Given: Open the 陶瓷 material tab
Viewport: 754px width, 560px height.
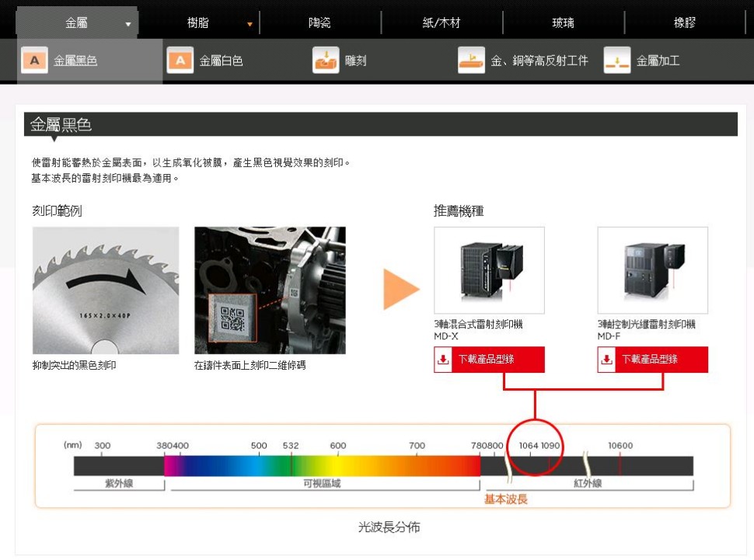Looking at the screenshot, I should 319,23.
